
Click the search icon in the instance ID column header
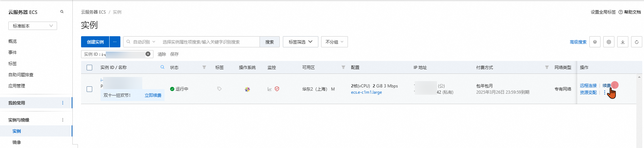tap(162, 67)
